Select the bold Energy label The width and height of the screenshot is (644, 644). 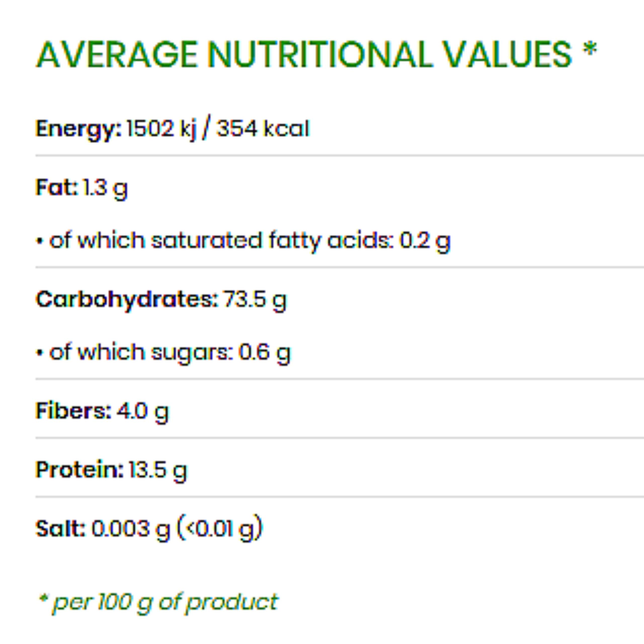click(79, 129)
